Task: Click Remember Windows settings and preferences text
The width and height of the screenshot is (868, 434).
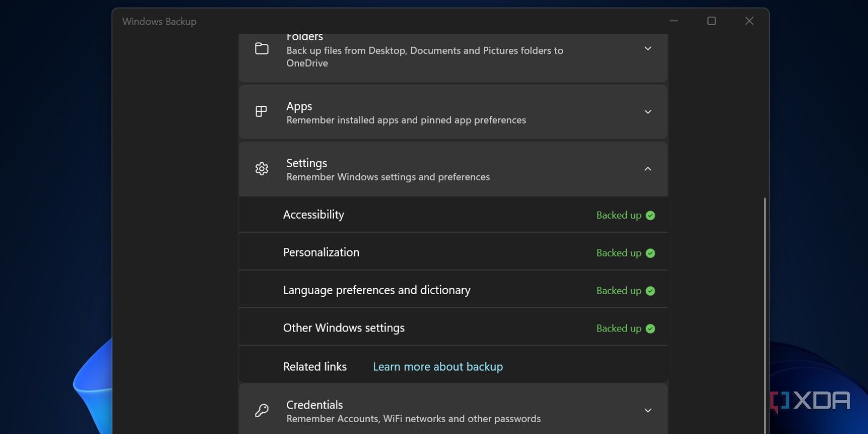Action: point(388,177)
